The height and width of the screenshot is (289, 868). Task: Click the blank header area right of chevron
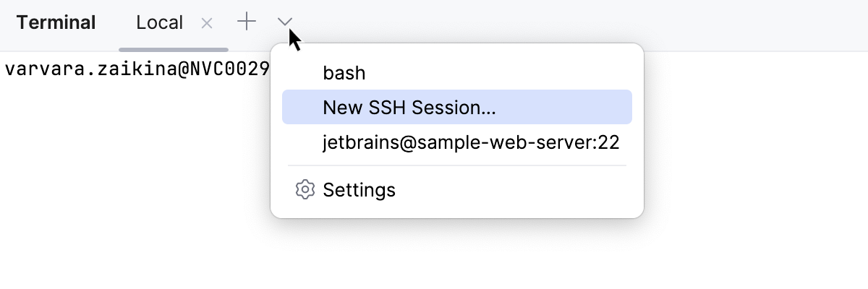point(579,23)
